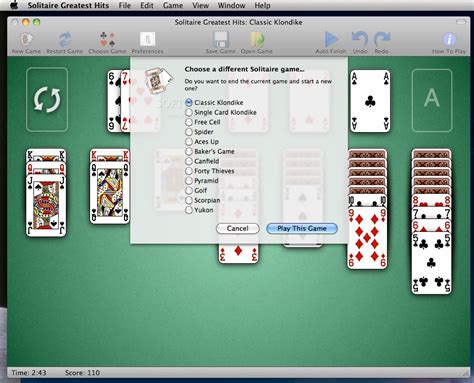Screen dimensions: 474x383
Task: Open the Help menu
Action: [x=262, y=5]
